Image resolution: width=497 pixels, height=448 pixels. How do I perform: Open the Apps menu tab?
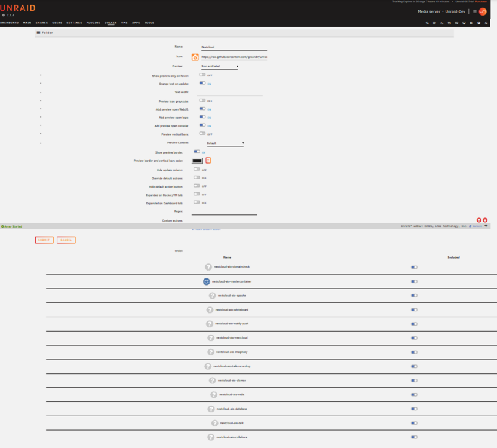tap(136, 23)
